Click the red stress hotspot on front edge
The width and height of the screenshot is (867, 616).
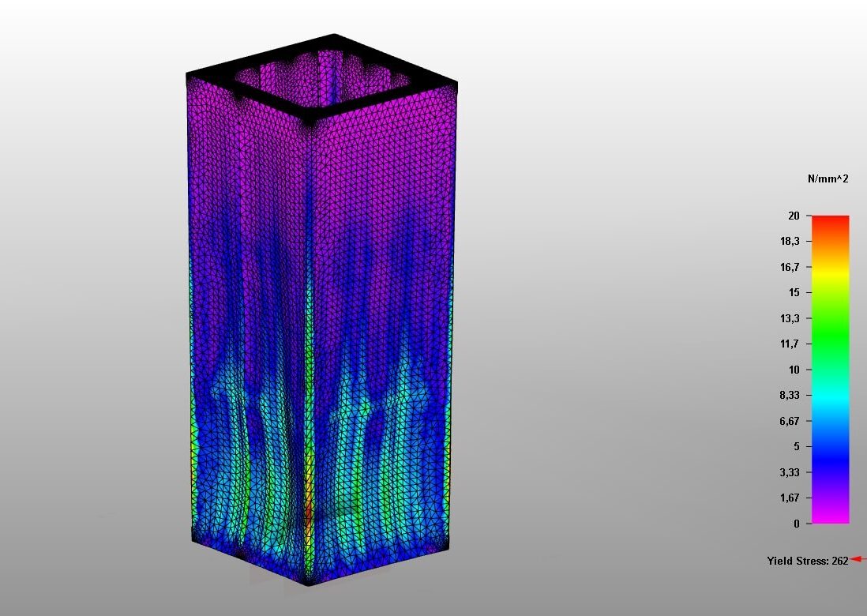point(309,512)
